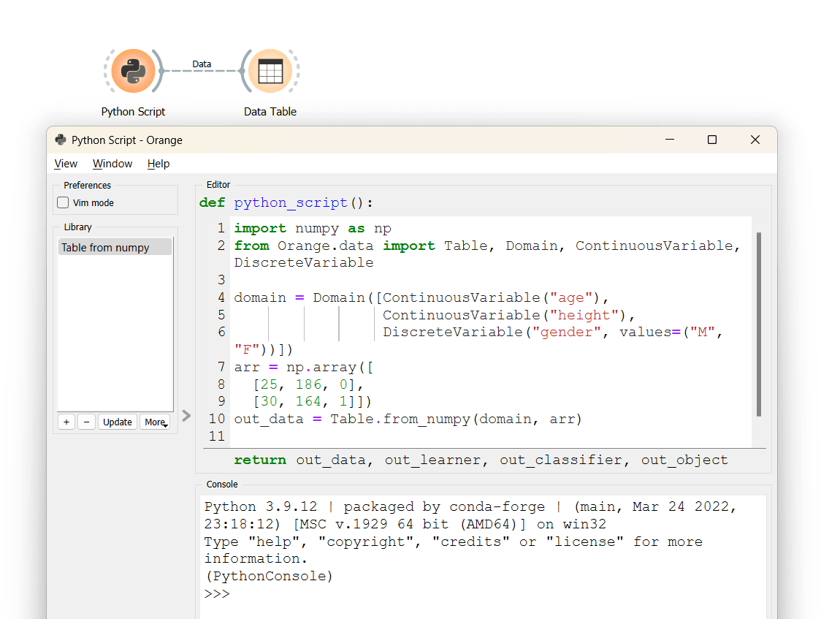Click the editor vertical scrollbar

[x=759, y=324]
